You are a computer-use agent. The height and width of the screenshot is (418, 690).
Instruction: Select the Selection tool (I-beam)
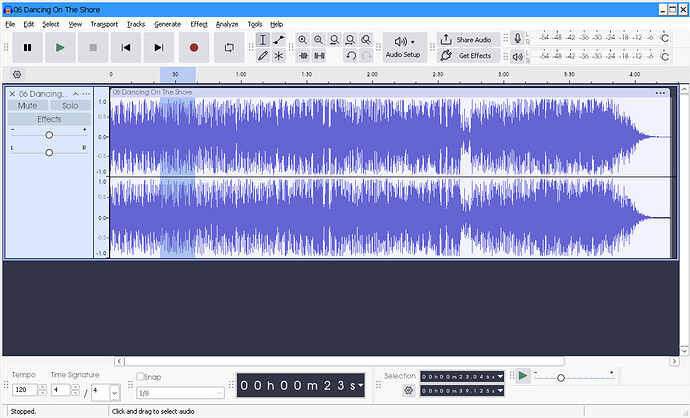263,40
